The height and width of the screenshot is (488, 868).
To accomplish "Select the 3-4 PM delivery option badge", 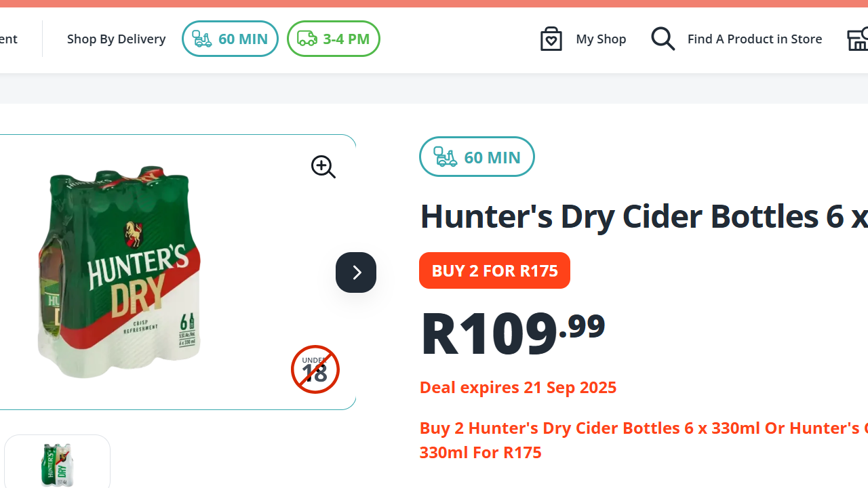I will (x=333, y=39).
